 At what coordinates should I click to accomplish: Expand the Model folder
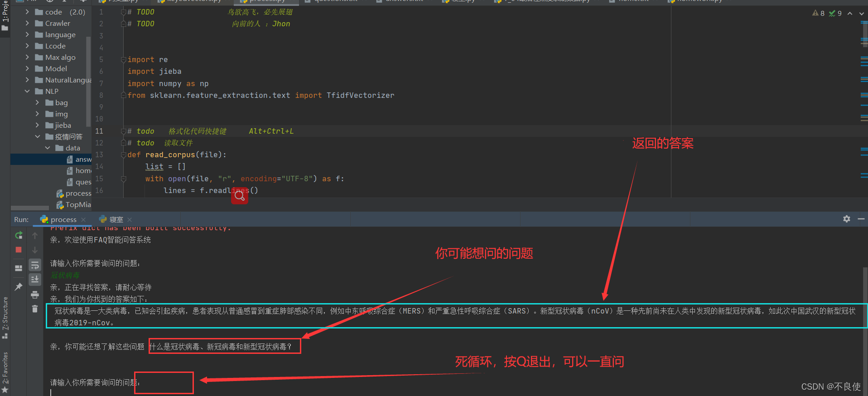(x=27, y=68)
